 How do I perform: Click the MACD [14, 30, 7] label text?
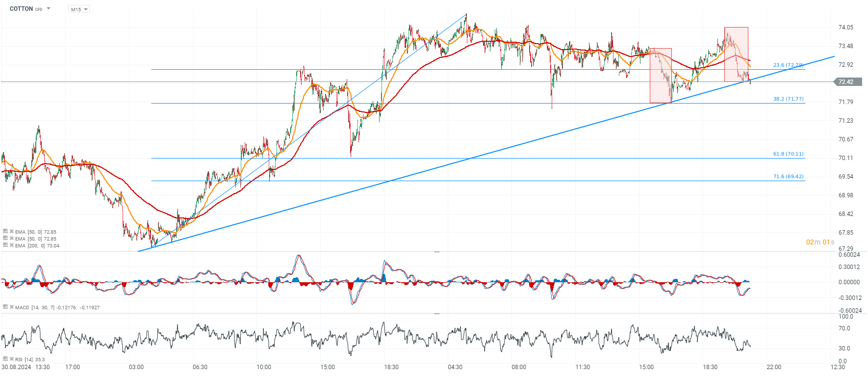coord(34,307)
